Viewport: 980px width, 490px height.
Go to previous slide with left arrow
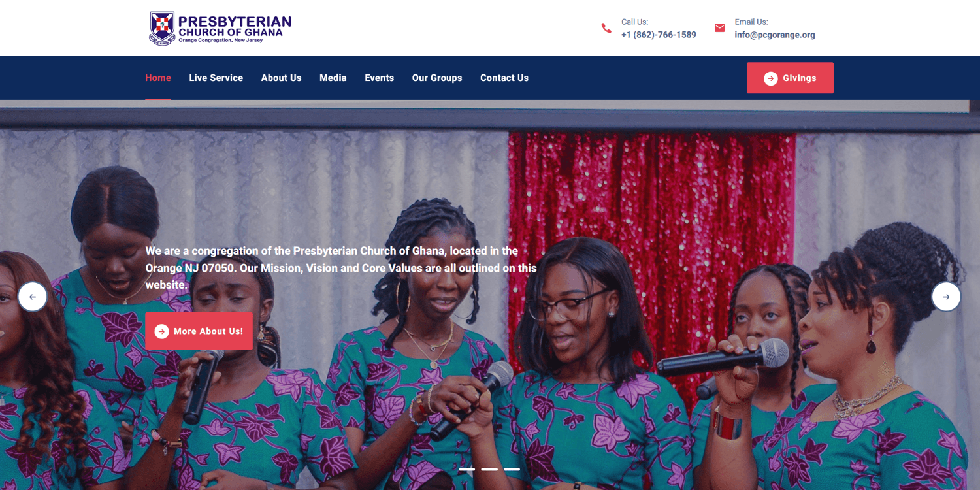33,297
